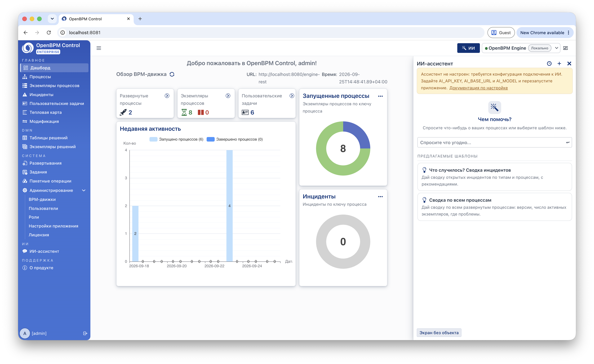Click the Экран без объекта chip
This screenshot has height=364, width=594.
(439, 333)
